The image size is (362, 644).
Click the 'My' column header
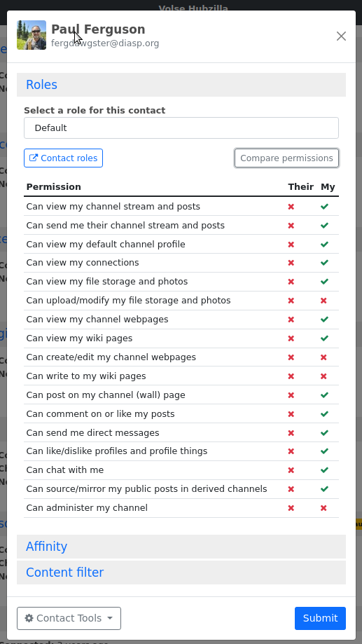(x=328, y=187)
